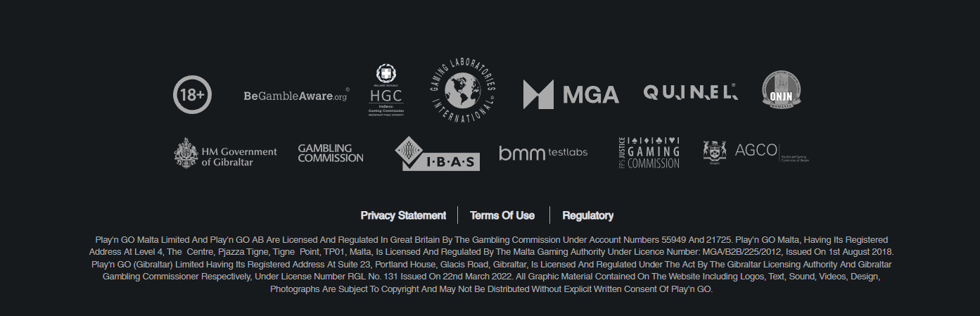The height and width of the screenshot is (316, 980).
Task: Click the MGA logo
Action: 571,94
